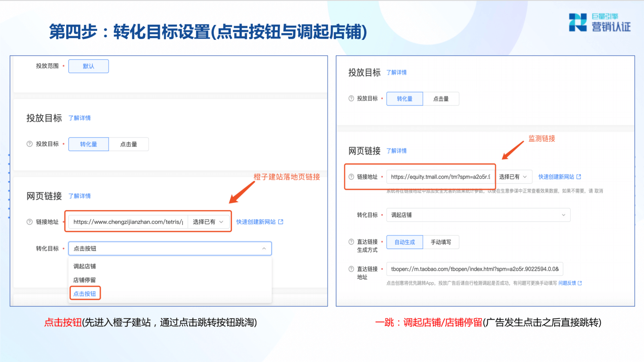Open 了解详情 next to left 网页链接 heading
644x362 pixels.
(79, 196)
